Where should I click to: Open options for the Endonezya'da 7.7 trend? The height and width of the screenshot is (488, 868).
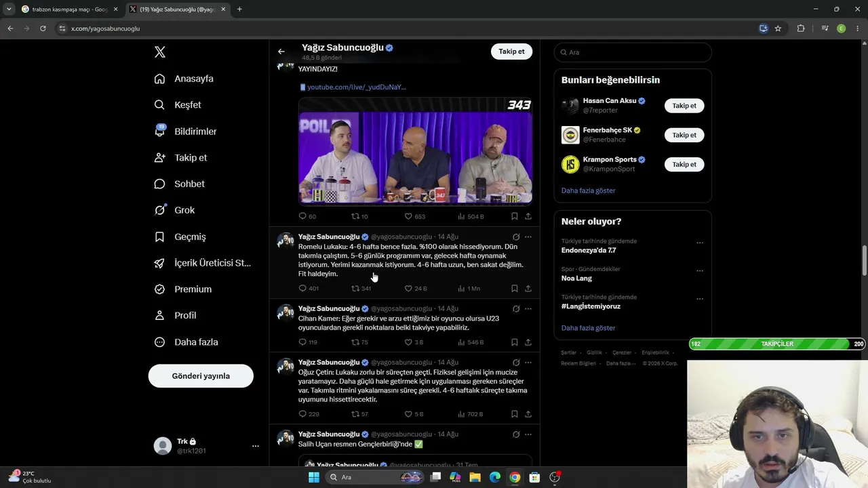point(700,243)
